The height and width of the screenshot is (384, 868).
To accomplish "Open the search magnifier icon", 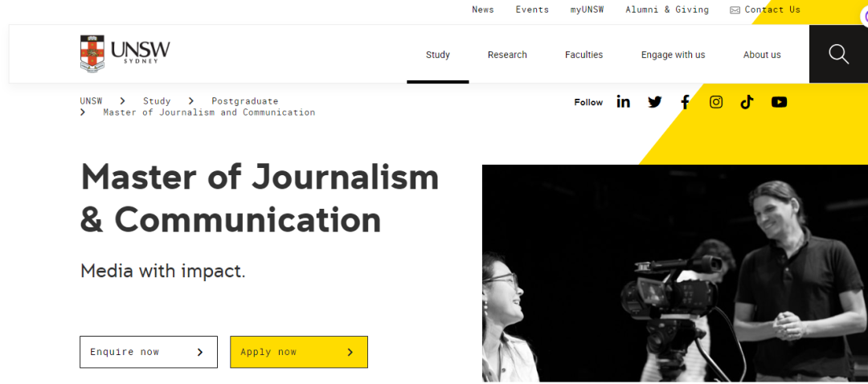I will click(x=838, y=54).
